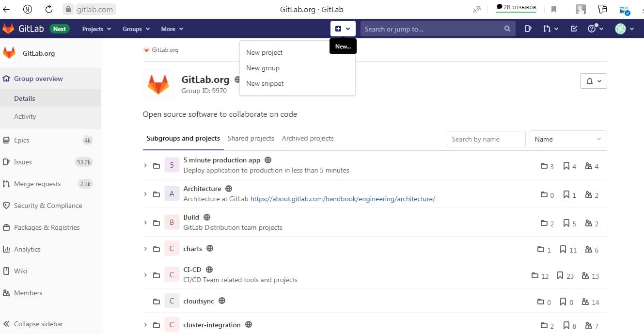644x334 pixels.
Task: Open the Projects navbar dropdown
Action: [x=96, y=29]
